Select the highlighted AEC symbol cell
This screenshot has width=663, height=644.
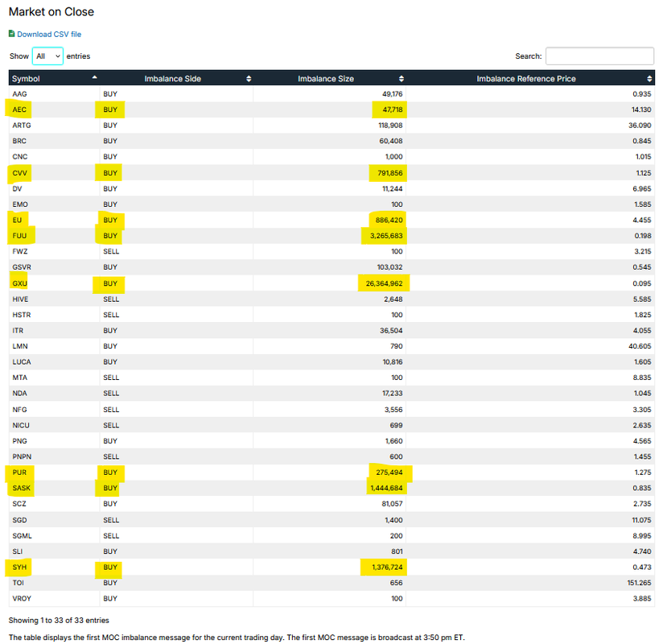coord(20,109)
